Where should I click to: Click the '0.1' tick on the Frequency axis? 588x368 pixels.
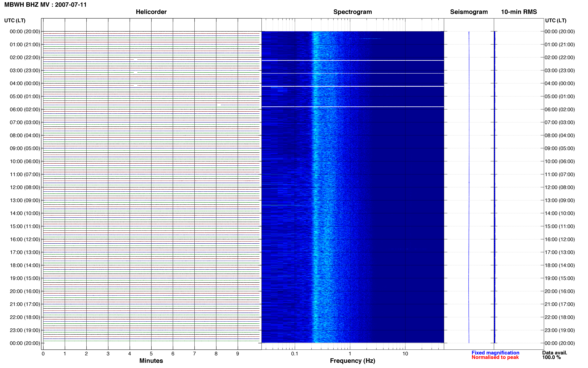(x=295, y=354)
